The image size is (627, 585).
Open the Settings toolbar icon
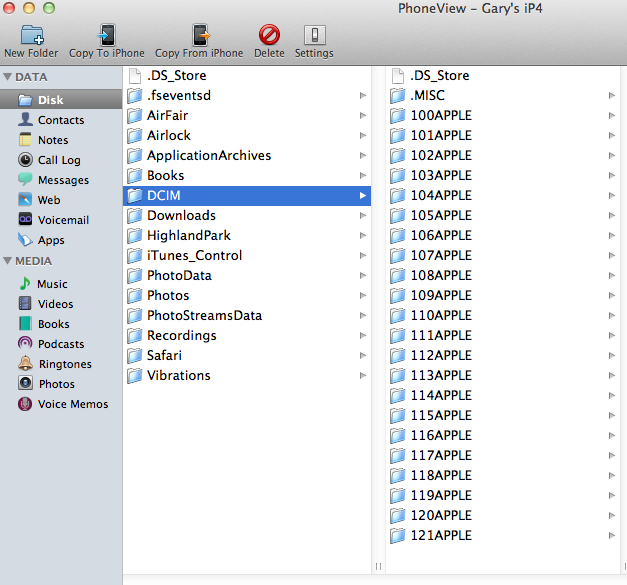point(315,35)
